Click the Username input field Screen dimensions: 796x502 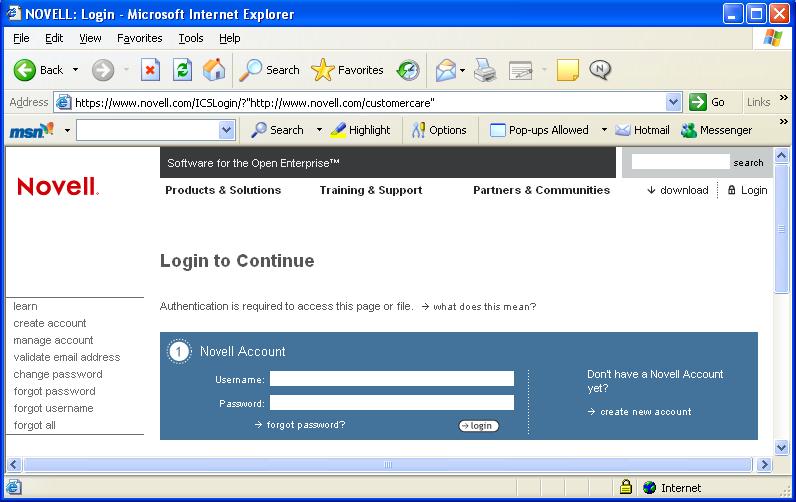tap(392, 379)
